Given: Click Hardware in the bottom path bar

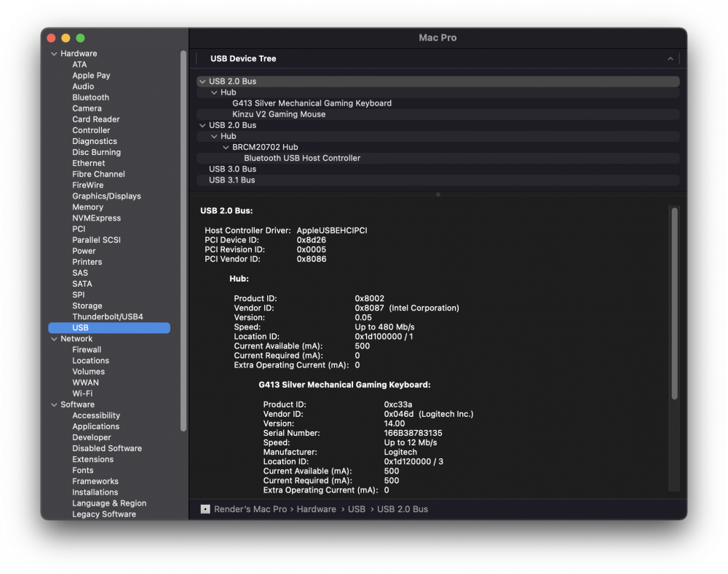Looking at the screenshot, I should point(316,509).
